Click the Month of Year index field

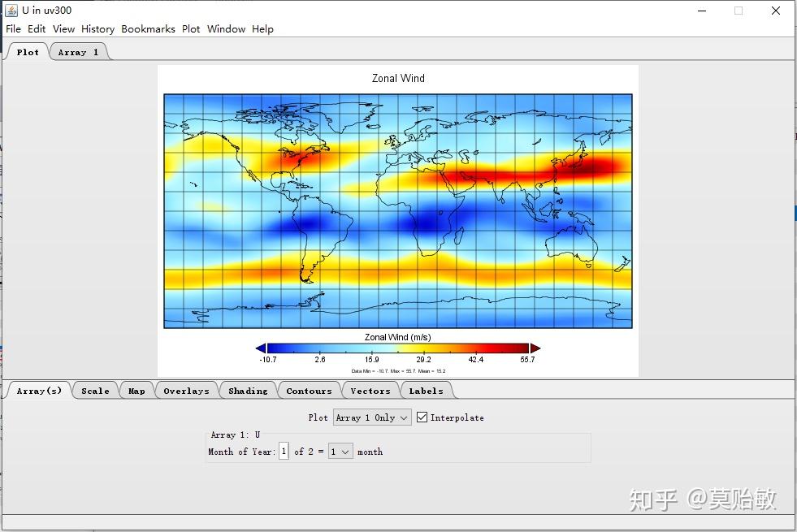click(x=284, y=452)
